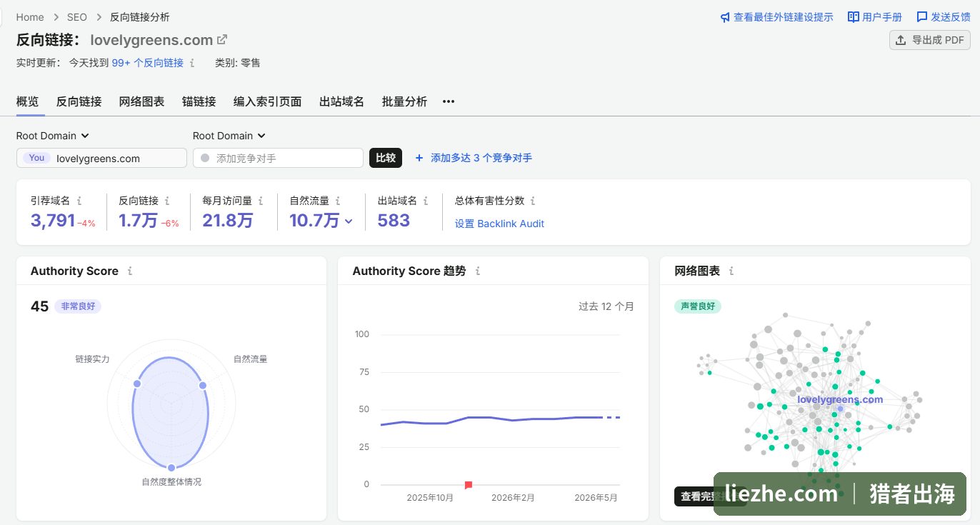Click 过去 12 个月 label
This screenshot has height=525, width=980.
tap(606, 306)
